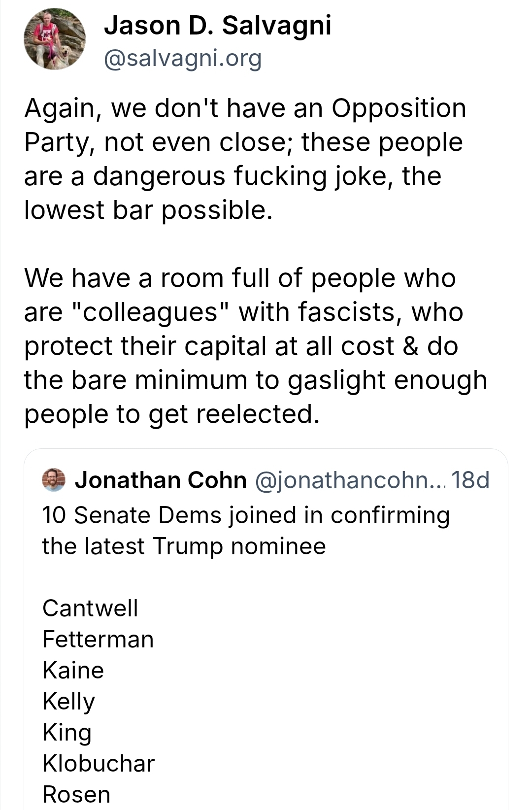
Task: Click the 'the latest Trump nominee' line
Action: [x=184, y=546]
